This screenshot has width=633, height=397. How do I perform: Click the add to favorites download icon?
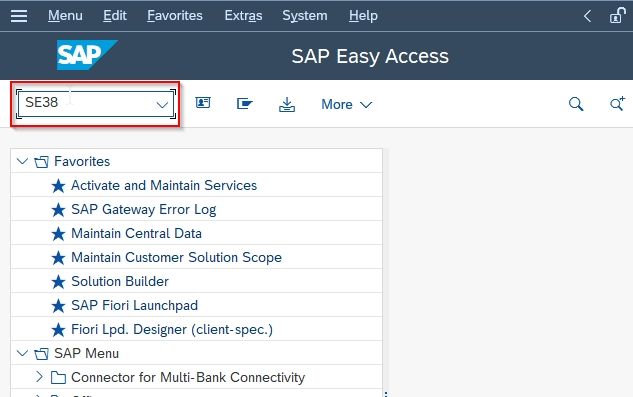[x=287, y=104]
